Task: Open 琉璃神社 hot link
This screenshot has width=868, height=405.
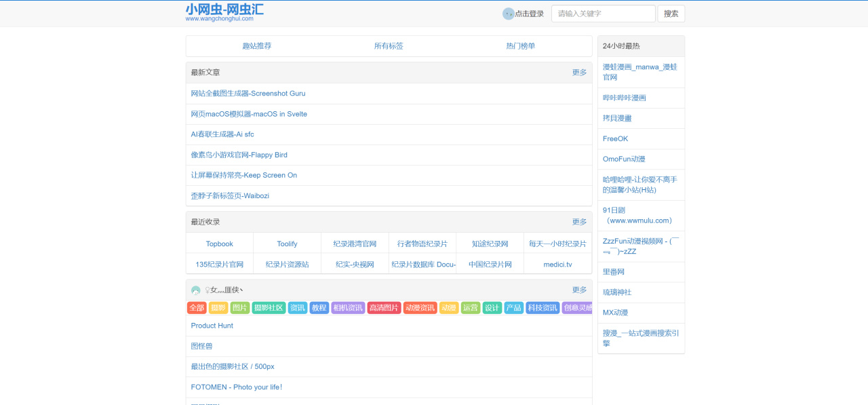Action: (x=617, y=292)
